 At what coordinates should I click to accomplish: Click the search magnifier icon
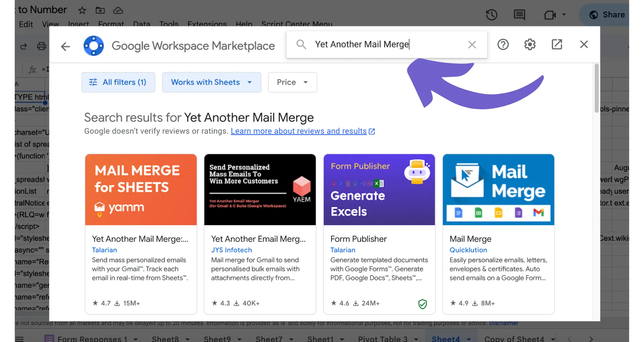(x=301, y=44)
